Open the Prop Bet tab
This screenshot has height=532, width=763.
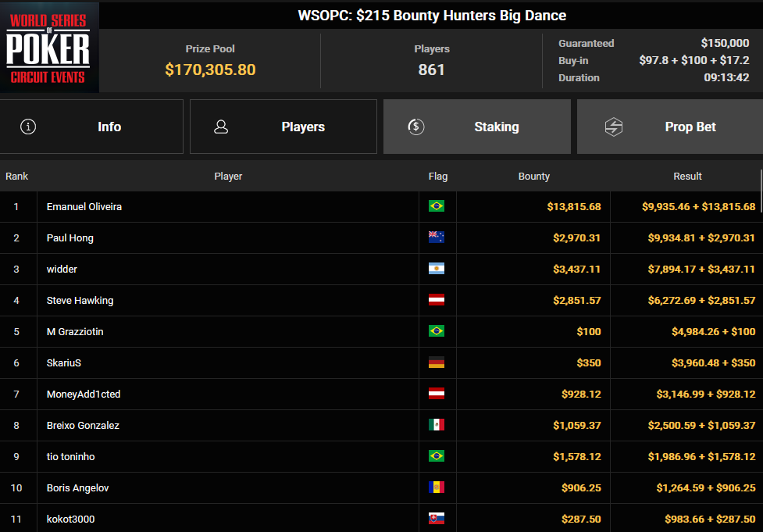click(670, 127)
